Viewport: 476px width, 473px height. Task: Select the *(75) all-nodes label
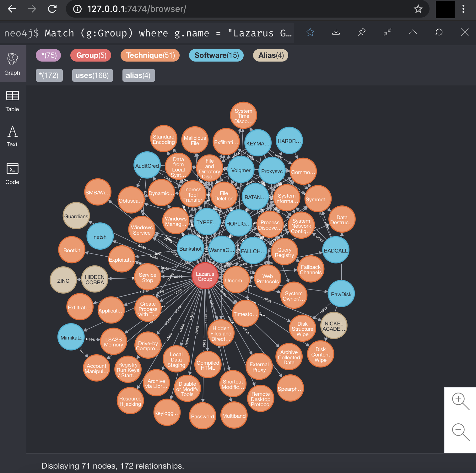coord(48,55)
